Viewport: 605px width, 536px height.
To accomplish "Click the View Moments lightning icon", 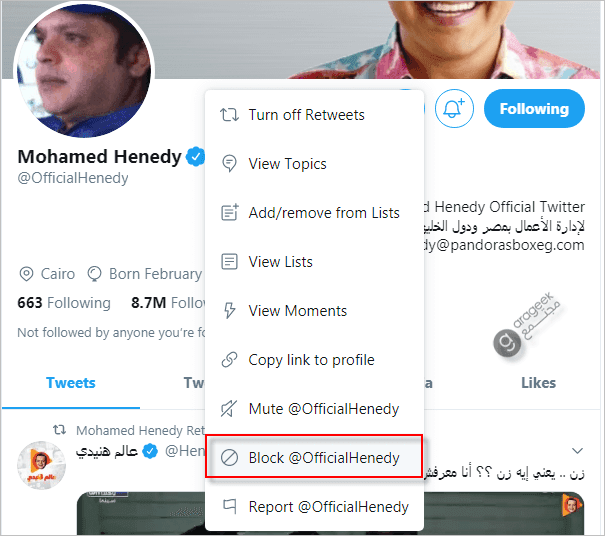I will pos(229,311).
